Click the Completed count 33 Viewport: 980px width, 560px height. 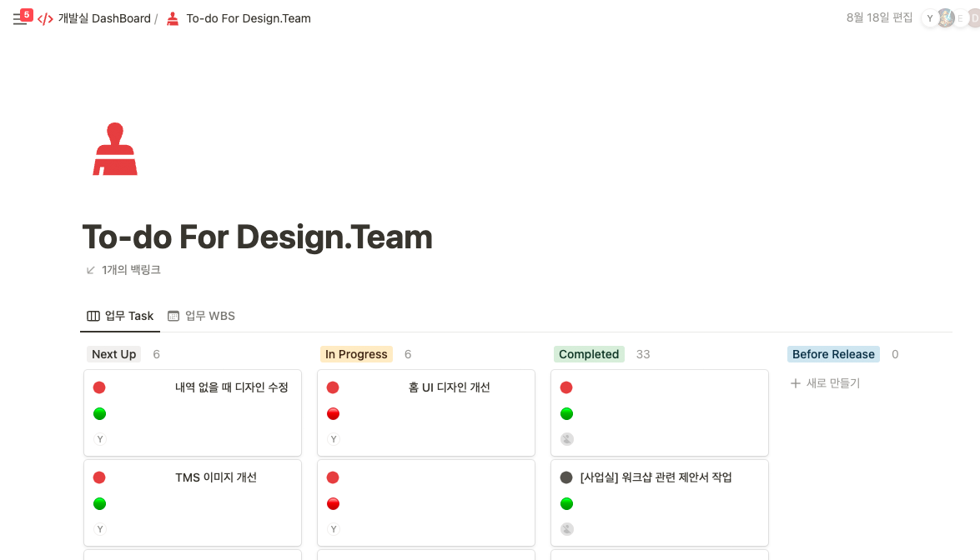(643, 355)
